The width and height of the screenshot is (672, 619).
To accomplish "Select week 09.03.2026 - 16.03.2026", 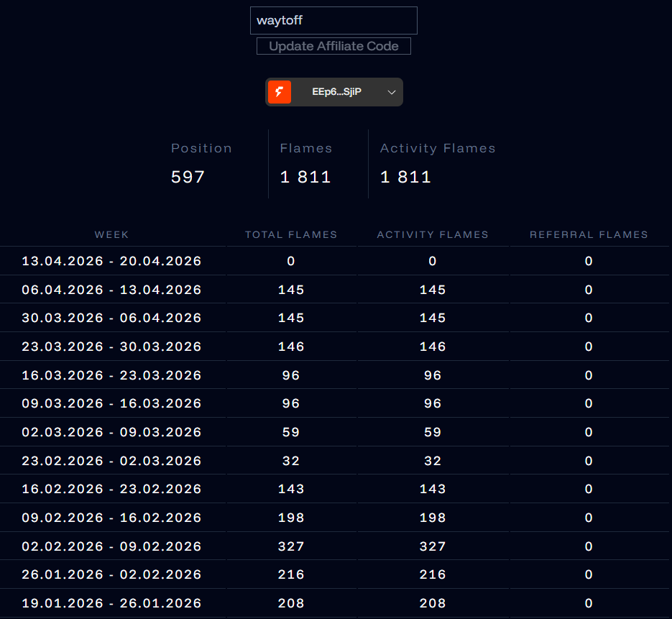I will pyautogui.click(x=111, y=403).
